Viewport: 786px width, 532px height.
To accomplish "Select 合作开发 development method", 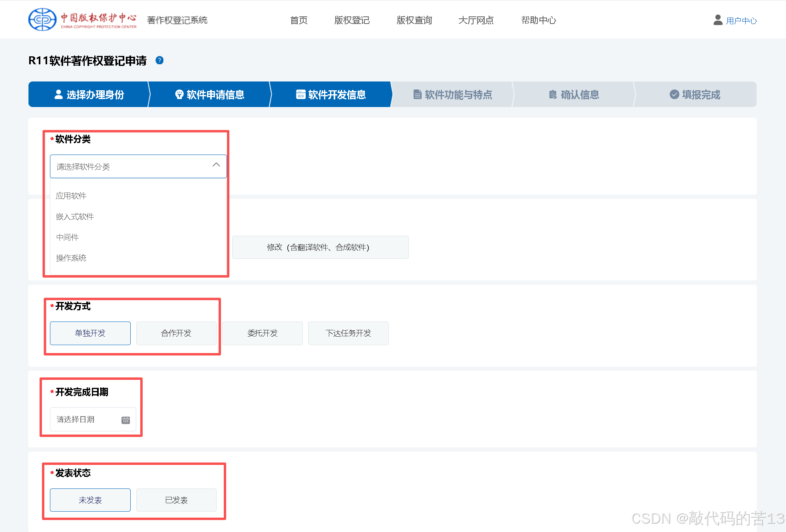I will (176, 333).
